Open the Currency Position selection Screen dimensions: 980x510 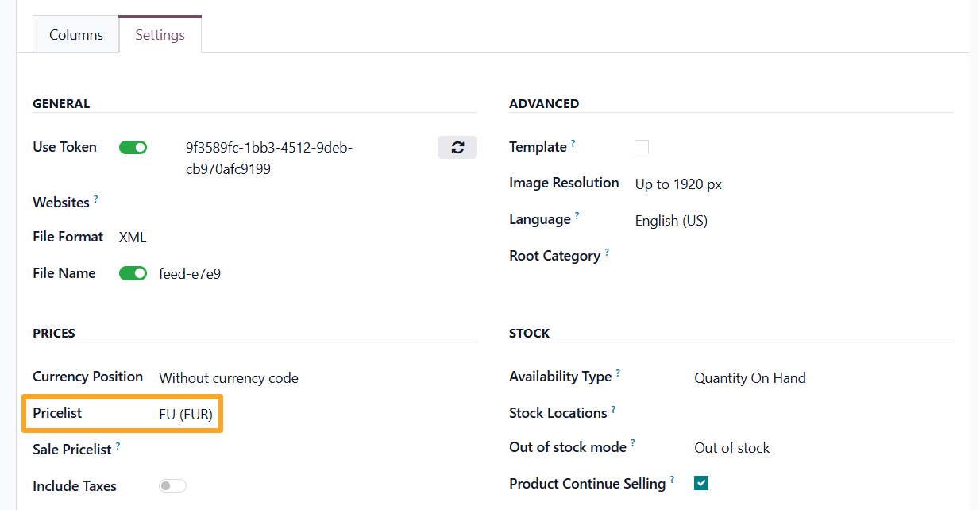[318, 378]
